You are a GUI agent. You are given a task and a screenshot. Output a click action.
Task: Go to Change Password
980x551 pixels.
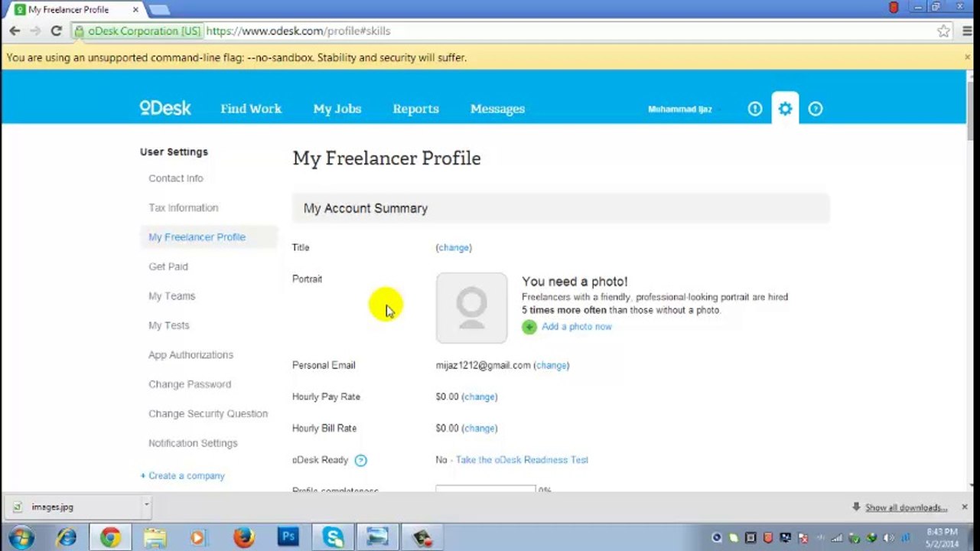pyautogui.click(x=190, y=384)
